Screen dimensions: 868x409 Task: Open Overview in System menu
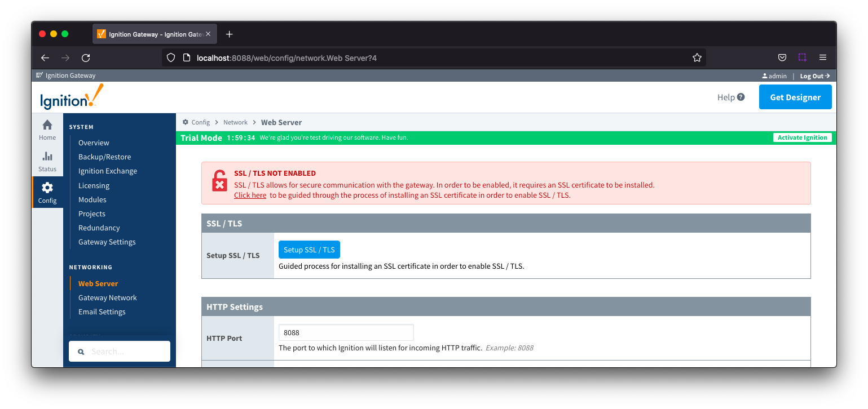tap(94, 143)
